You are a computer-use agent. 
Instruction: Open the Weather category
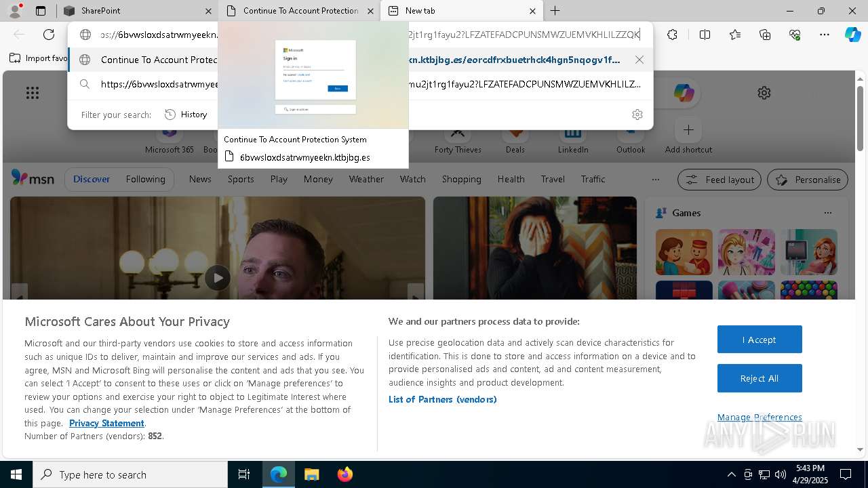click(x=366, y=179)
